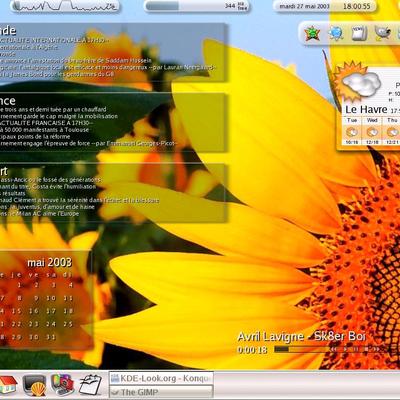The width and height of the screenshot is (400, 400).
Task: Open the headline about Milan AC aime l'Europe
Action: pyautogui.click(x=39, y=213)
